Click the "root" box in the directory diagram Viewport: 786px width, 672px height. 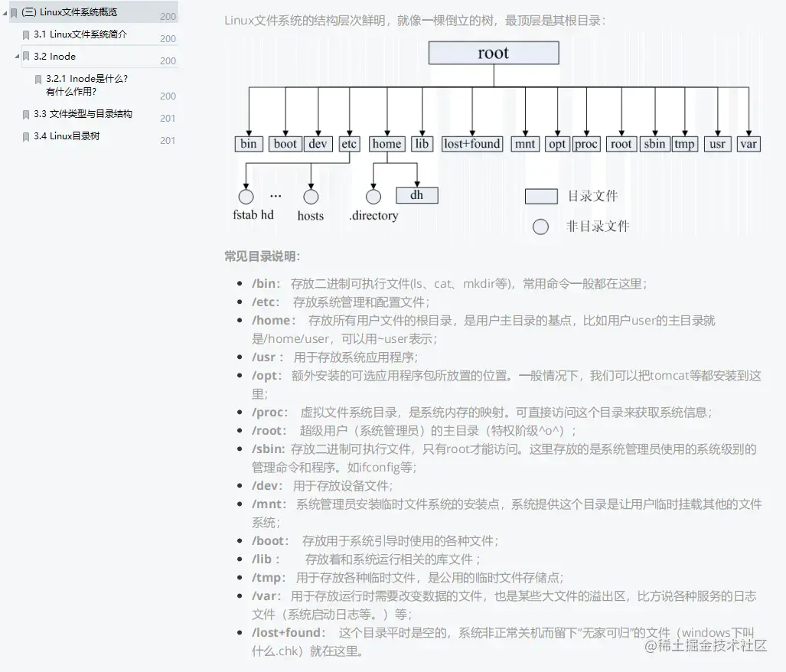494,52
